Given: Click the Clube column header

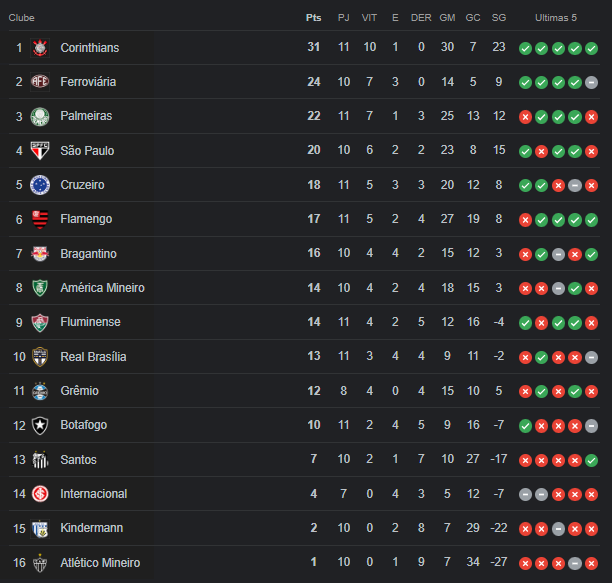Looking at the screenshot, I should click(x=21, y=18).
